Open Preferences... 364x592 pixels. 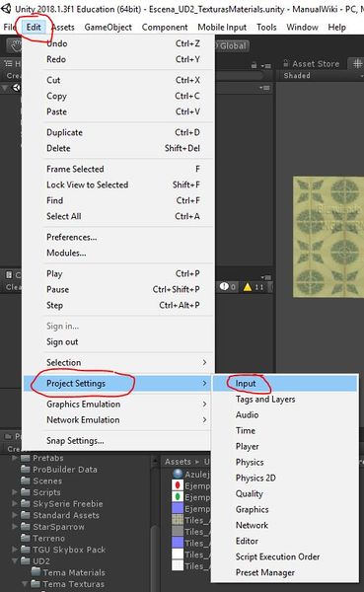pos(119,238)
